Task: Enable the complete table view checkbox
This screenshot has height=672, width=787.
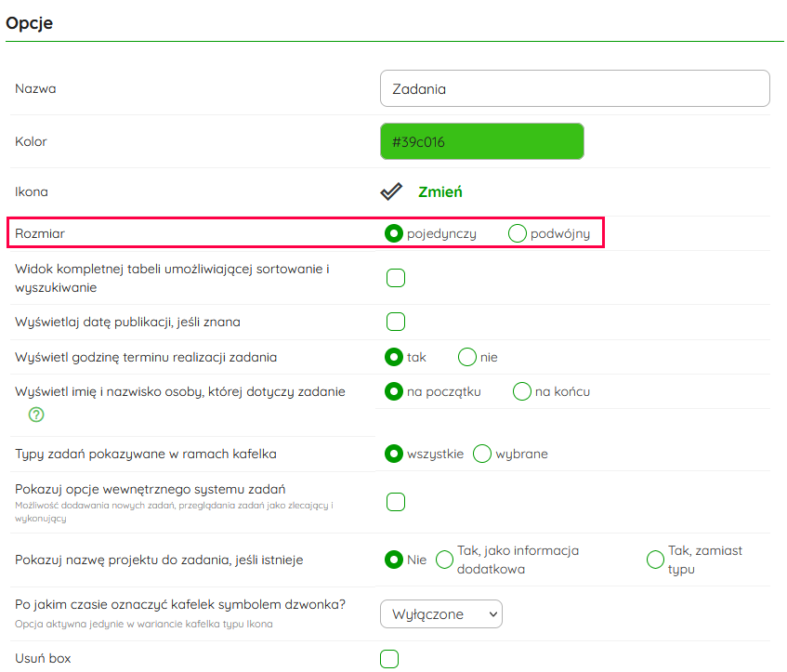Action: (x=396, y=278)
